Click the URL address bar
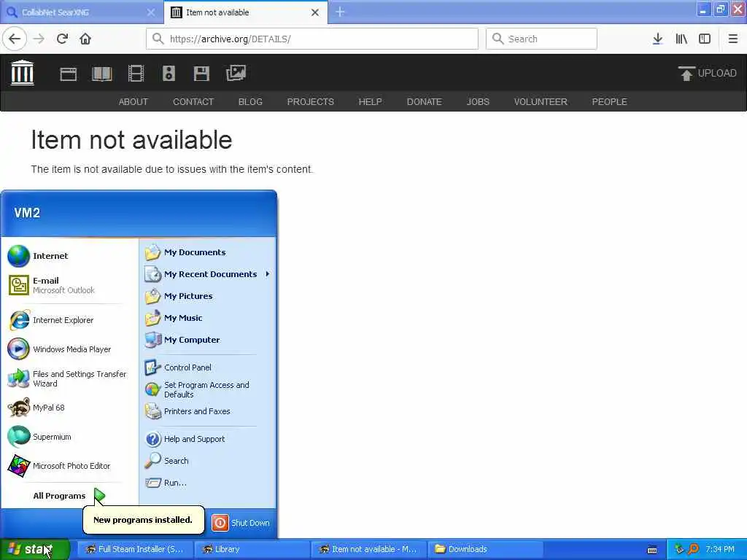This screenshot has width=747, height=560. (x=312, y=39)
